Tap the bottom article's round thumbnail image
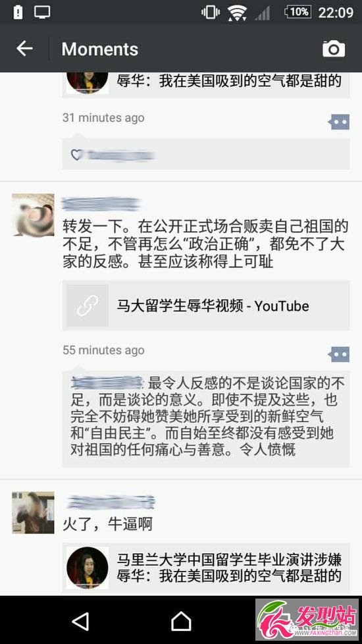The width and height of the screenshot is (362, 644). tap(87, 568)
